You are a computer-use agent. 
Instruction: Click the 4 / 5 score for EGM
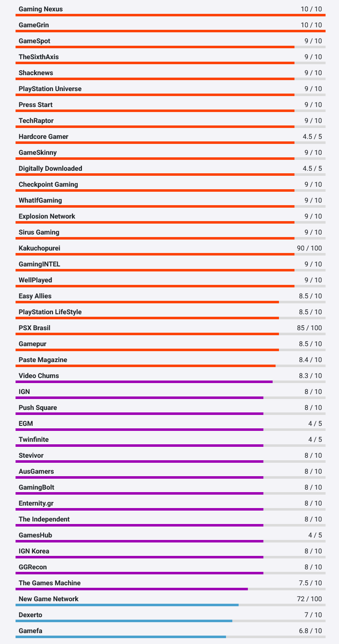click(315, 424)
